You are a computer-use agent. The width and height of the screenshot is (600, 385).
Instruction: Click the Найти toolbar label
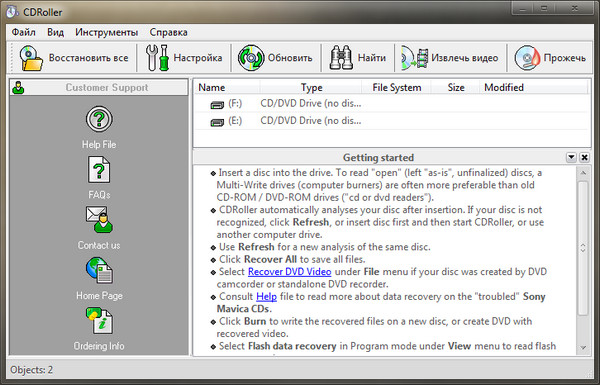pyautogui.click(x=372, y=58)
